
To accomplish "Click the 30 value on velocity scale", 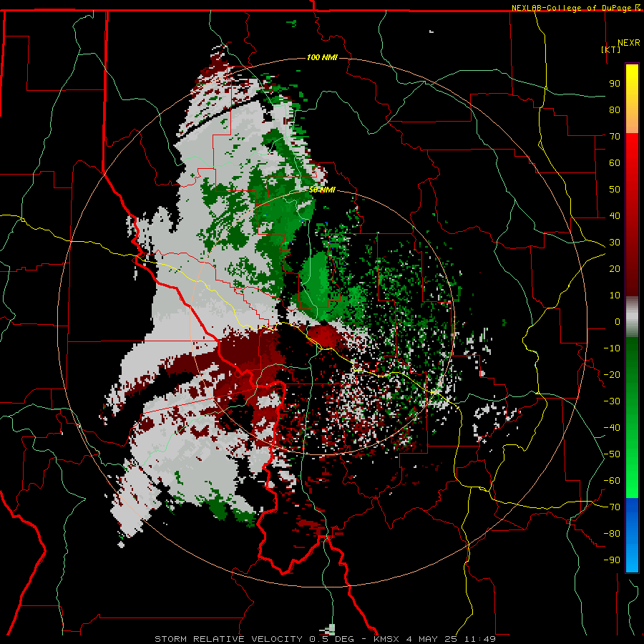I will (x=615, y=243).
